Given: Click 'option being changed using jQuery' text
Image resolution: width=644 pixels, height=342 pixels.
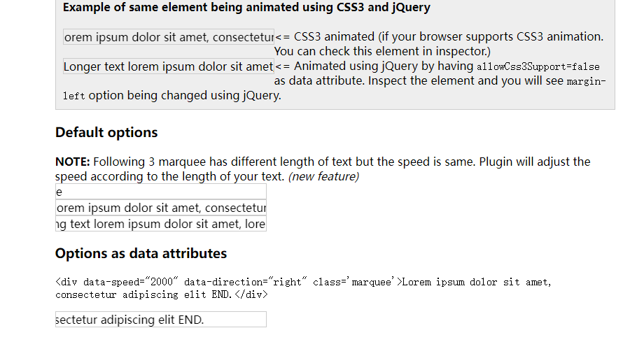Looking at the screenshot, I should point(184,95).
